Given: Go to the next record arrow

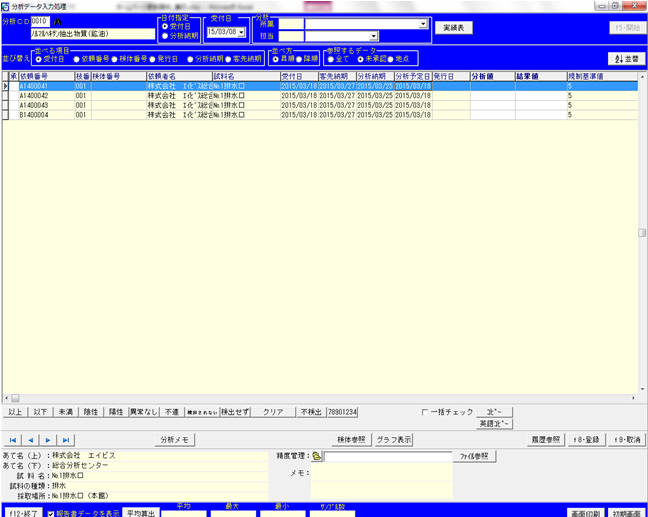Looking at the screenshot, I should [x=48, y=440].
